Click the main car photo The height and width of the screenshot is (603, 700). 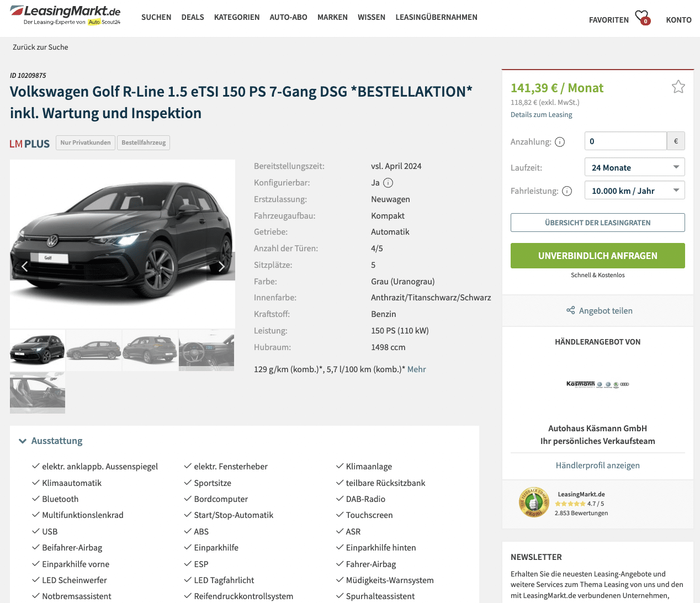(x=123, y=244)
